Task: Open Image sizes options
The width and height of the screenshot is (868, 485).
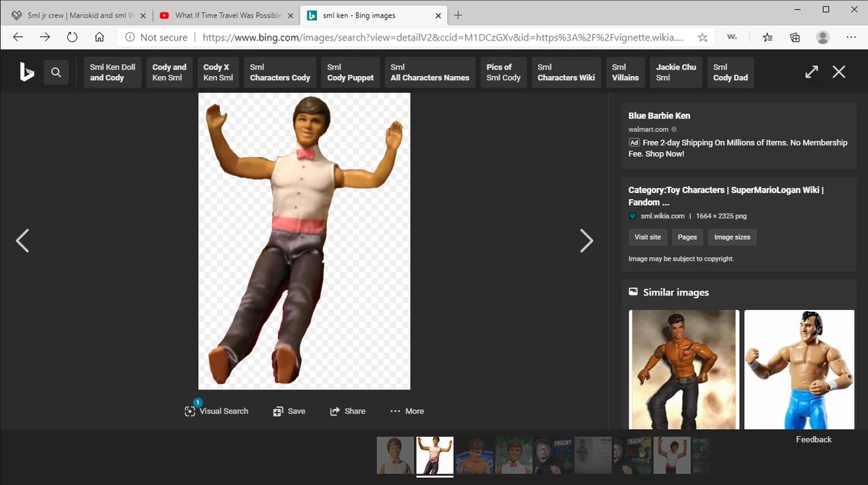Action: [731, 237]
